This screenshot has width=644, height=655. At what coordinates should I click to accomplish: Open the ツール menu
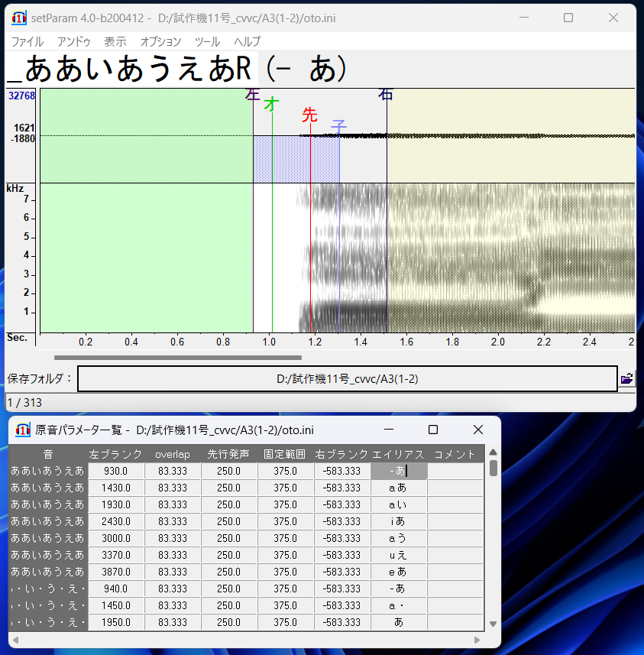point(207,41)
